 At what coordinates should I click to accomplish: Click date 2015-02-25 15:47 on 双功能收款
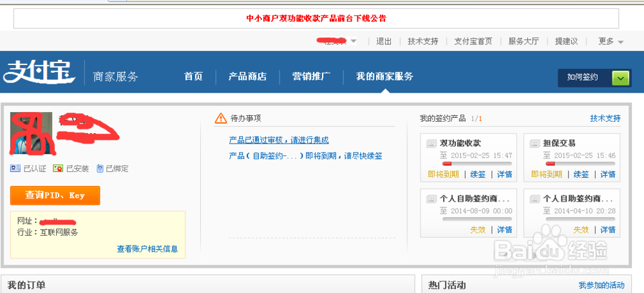point(481,156)
